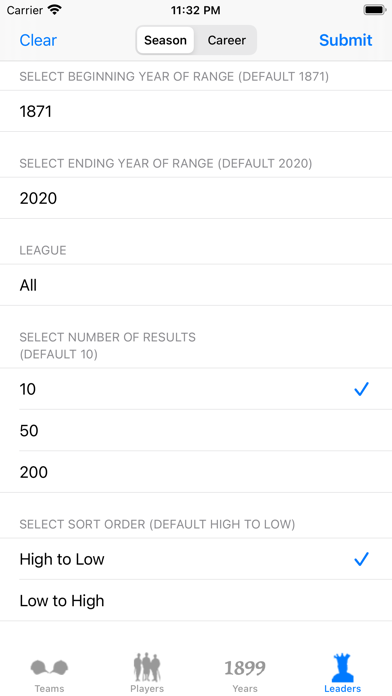Select the High to Low row

[196, 559]
